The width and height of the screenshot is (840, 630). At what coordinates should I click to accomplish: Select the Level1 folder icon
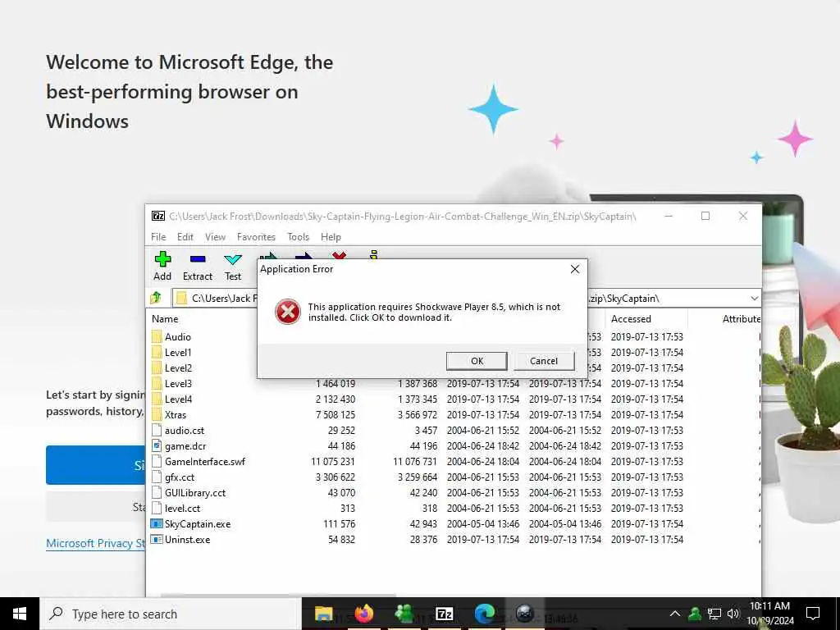tap(157, 352)
